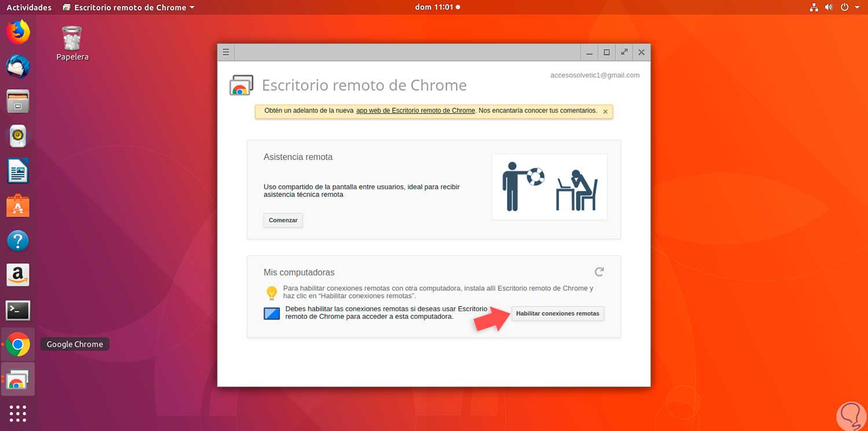
Task: Open Rhythmbox music player in the dock
Action: pos(18,137)
